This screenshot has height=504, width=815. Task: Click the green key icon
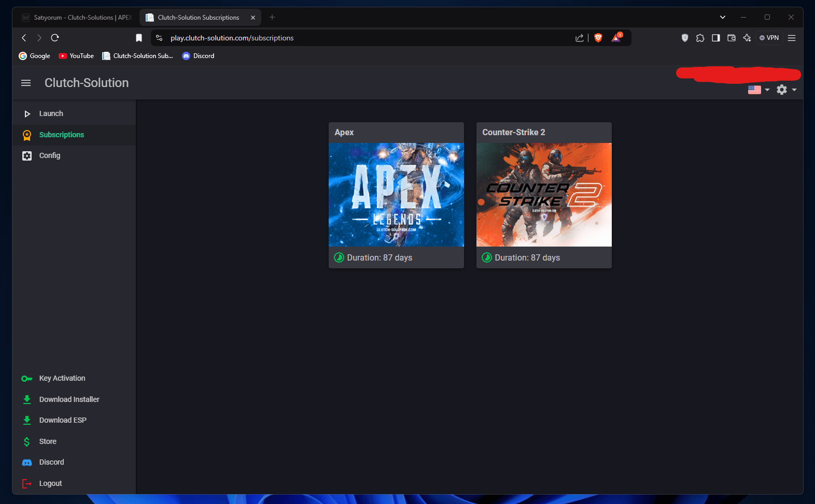[27, 379]
